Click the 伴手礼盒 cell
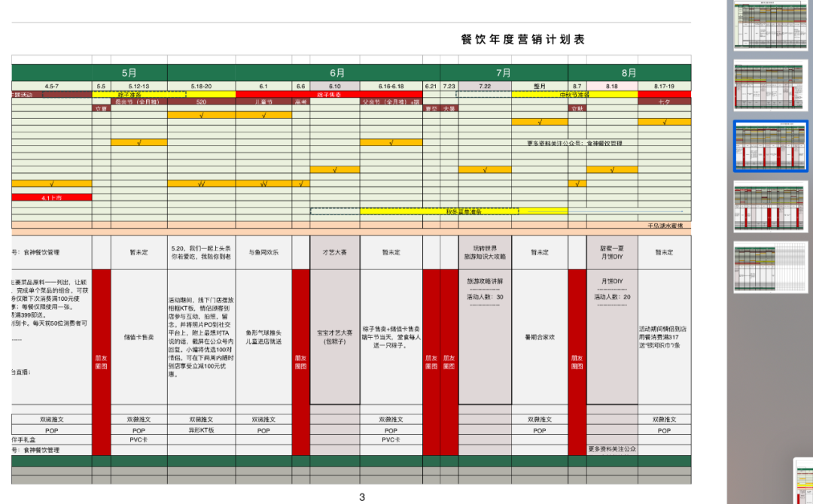The width and height of the screenshot is (813, 504). [52, 439]
